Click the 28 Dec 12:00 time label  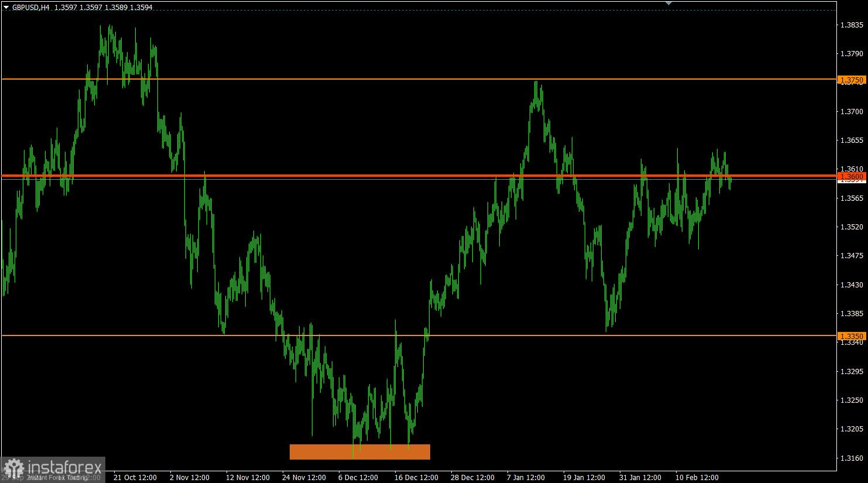point(472,478)
